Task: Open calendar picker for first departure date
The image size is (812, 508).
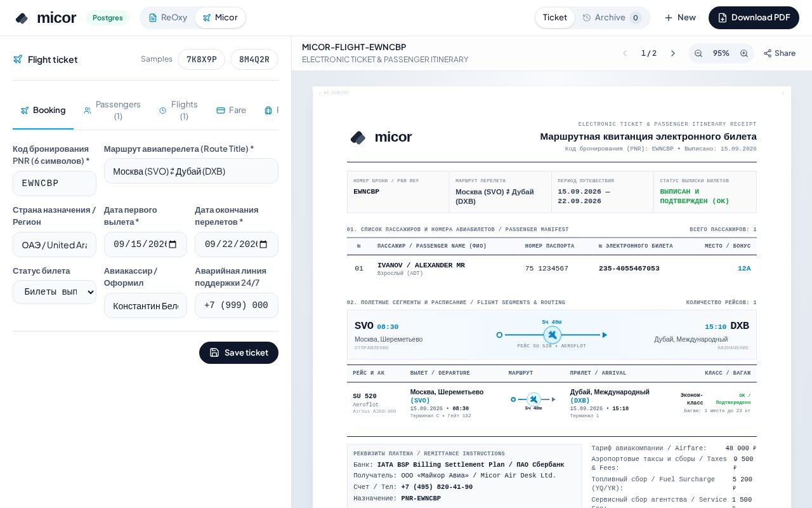Action: coord(173,244)
